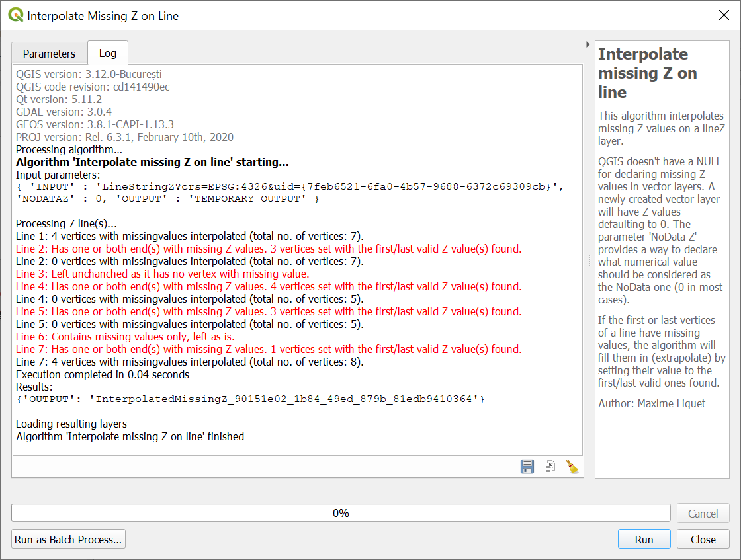Image resolution: width=741 pixels, height=560 pixels.
Task: Click 'Line 4: 0 vertices' log line
Action: pyautogui.click(x=189, y=299)
